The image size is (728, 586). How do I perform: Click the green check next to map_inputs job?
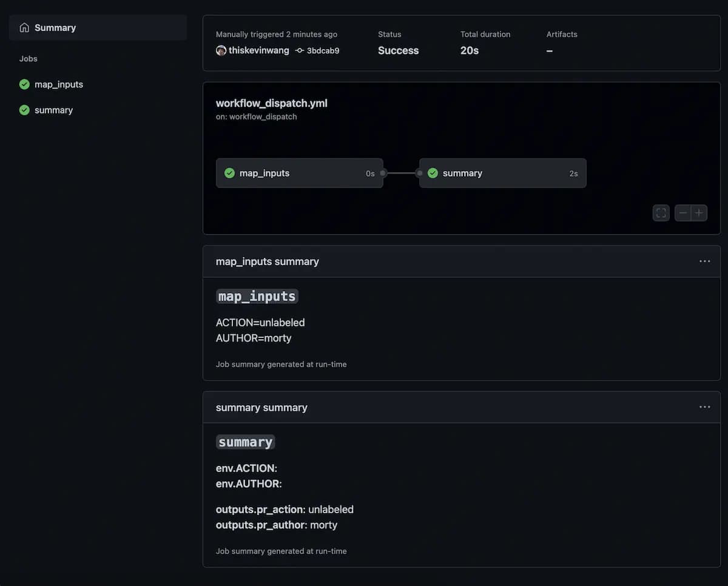(24, 84)
